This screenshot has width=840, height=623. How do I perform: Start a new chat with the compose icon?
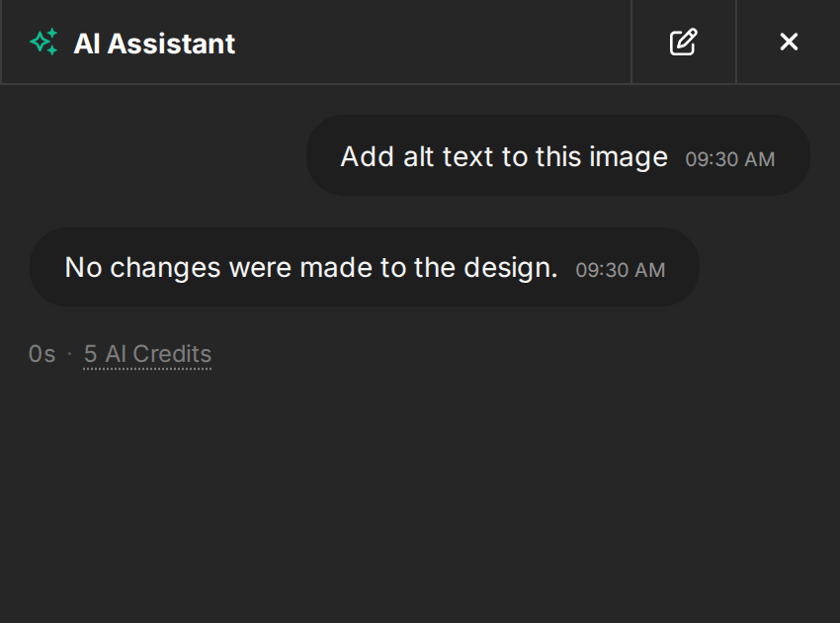click(683, 42)
